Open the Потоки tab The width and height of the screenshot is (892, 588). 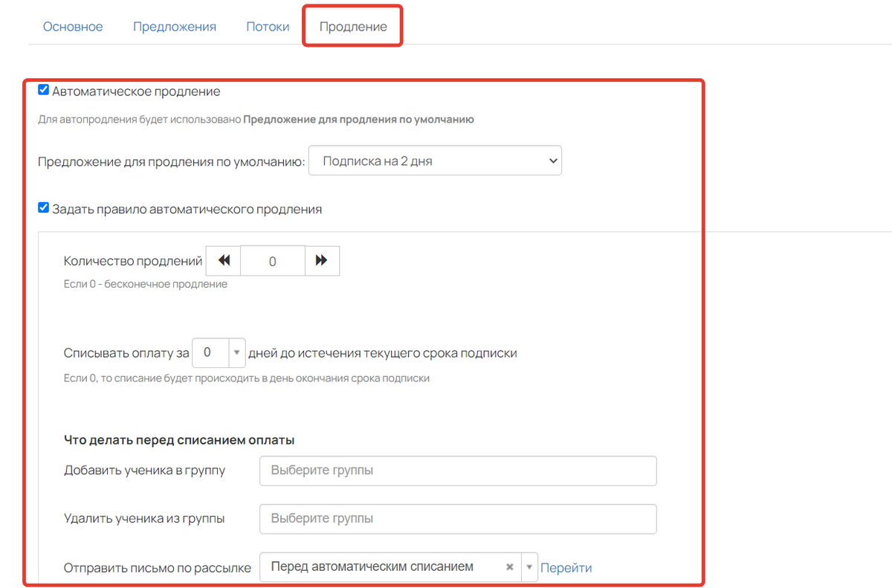(268, 27)
